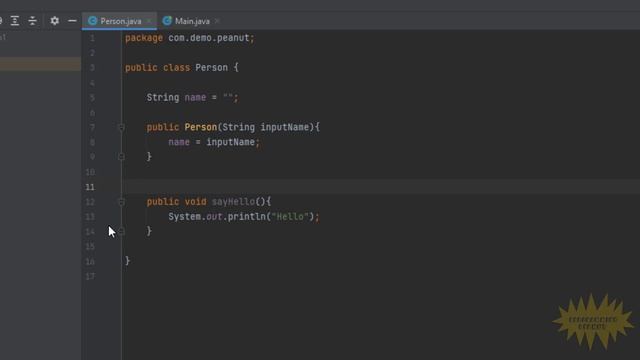Place the cursor on empty line 11

[380, 187]
